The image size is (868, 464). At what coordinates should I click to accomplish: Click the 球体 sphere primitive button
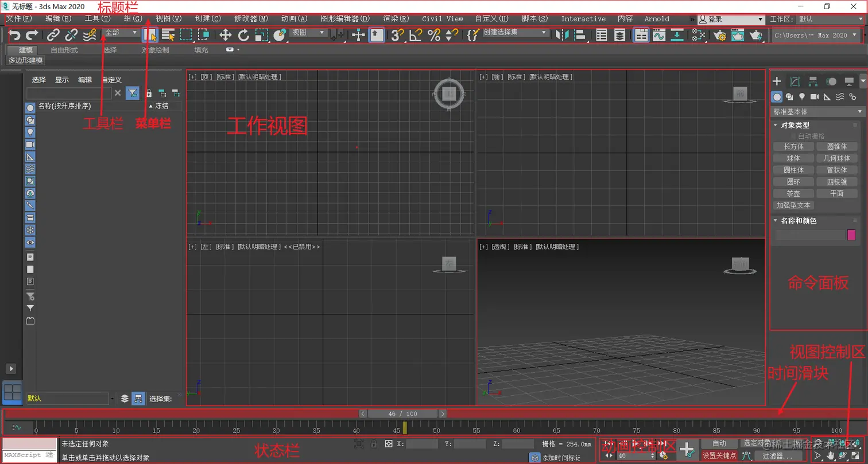793,158
